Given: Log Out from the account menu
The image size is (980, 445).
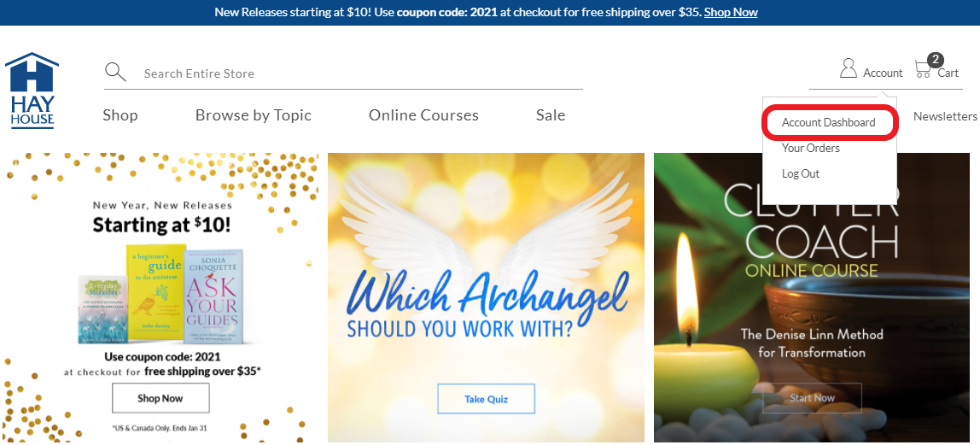Looking at the screenshot, I should click(801, 173).
